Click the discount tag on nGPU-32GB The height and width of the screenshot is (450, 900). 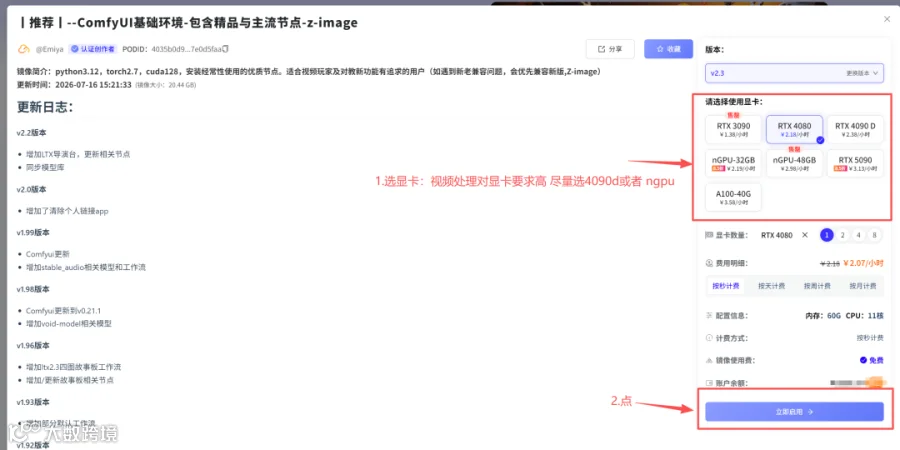coord(718,169)
